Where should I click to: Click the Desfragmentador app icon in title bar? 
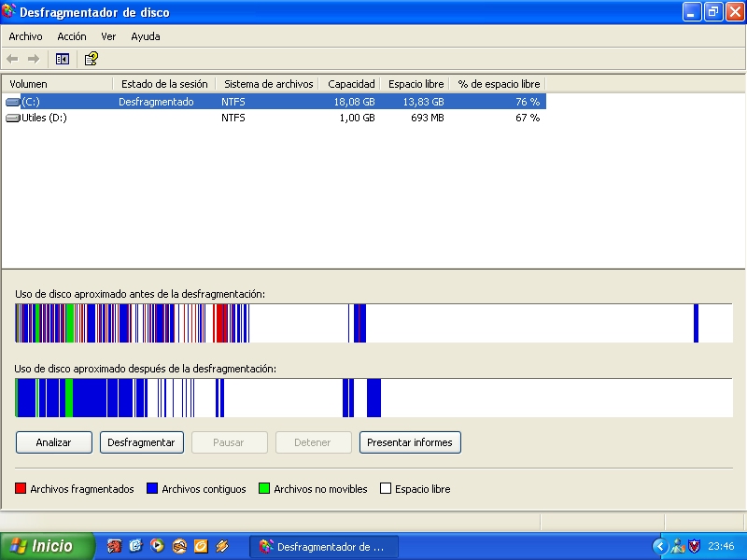9,12
